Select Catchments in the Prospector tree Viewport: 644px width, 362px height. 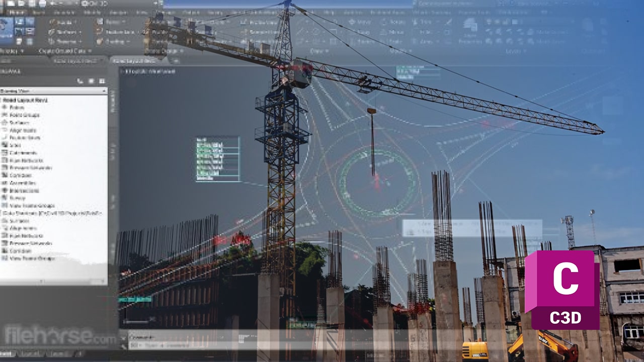tap(23, 152)
